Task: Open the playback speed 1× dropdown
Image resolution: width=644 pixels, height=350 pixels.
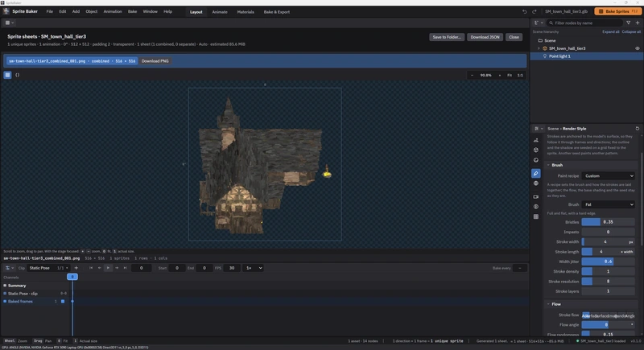Action: (254, 268)
